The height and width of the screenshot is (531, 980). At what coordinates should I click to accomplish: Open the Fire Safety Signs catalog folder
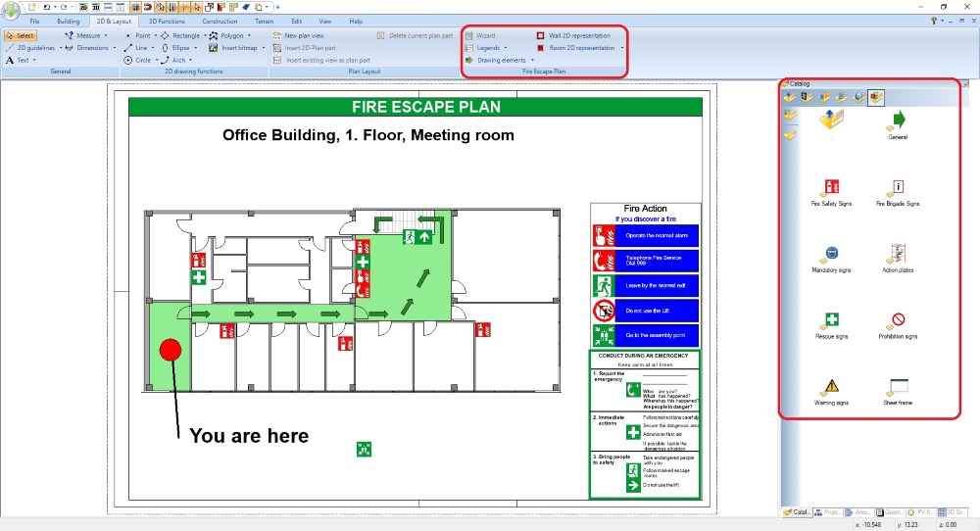[831, 192]
